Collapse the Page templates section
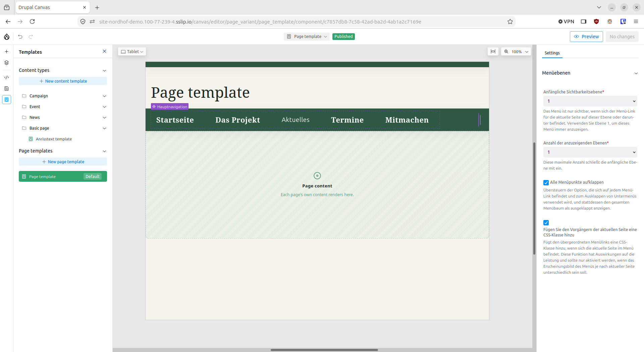This screenshot has width=644, height=352. pyautogui.click(x=104, y=151)
